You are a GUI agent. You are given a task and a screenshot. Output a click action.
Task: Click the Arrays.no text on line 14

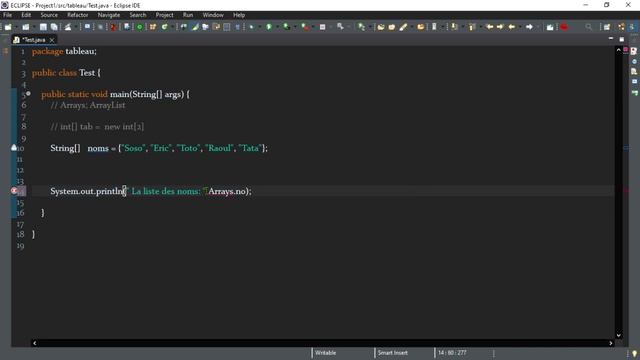click(x=227, y=191)
